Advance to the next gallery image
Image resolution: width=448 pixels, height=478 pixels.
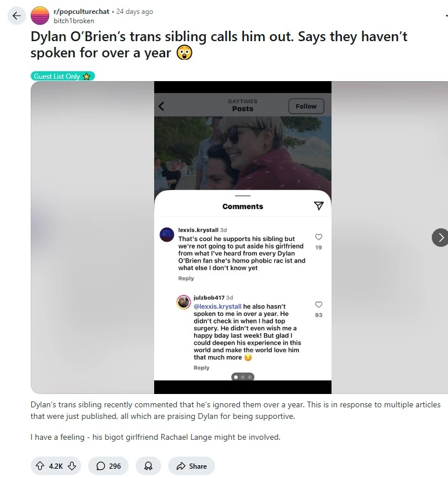tap(440, 238)
